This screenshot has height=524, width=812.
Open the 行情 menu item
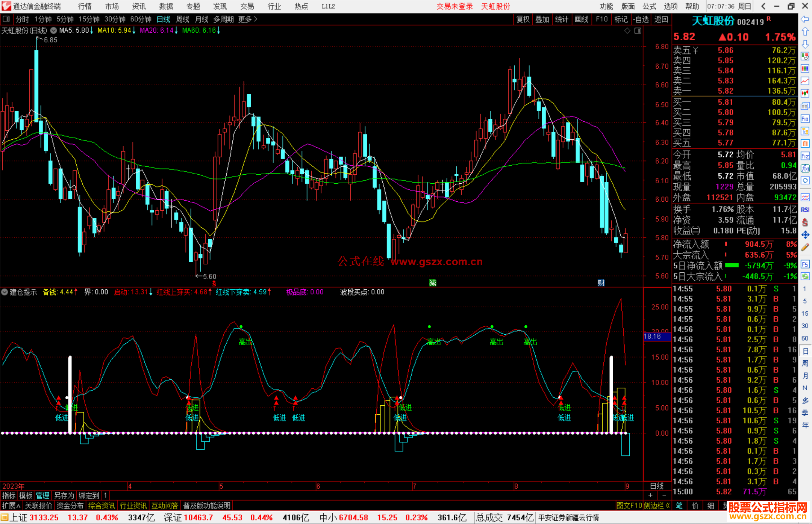[85, 6]
